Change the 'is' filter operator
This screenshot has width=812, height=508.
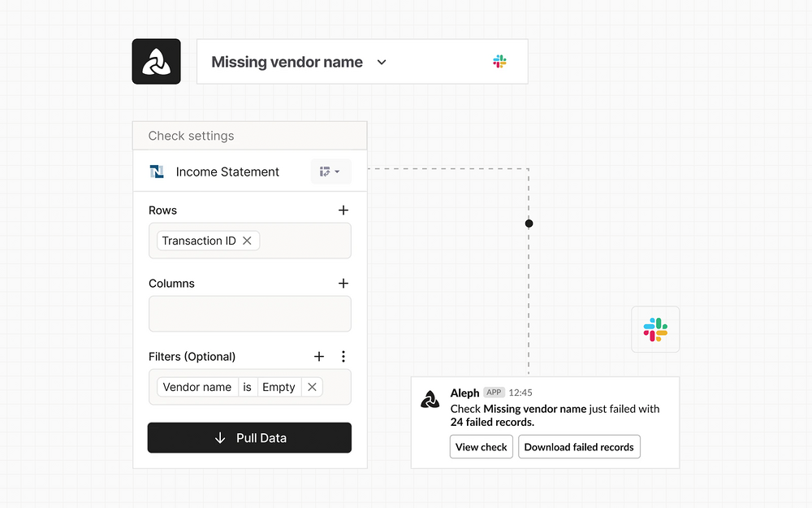pos(248,387)
